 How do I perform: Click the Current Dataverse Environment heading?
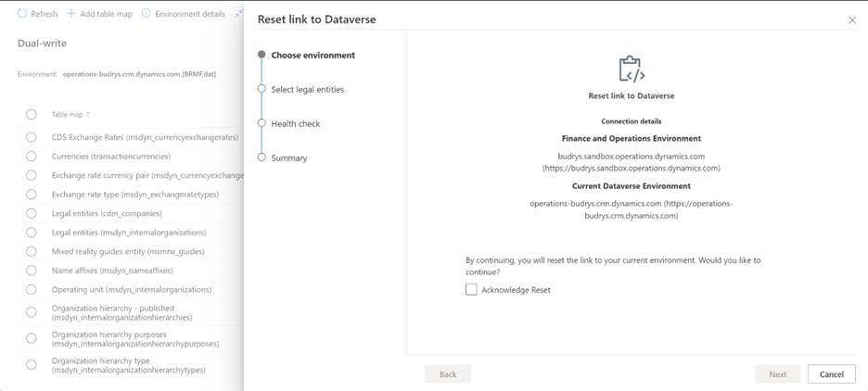coord(632,186)
